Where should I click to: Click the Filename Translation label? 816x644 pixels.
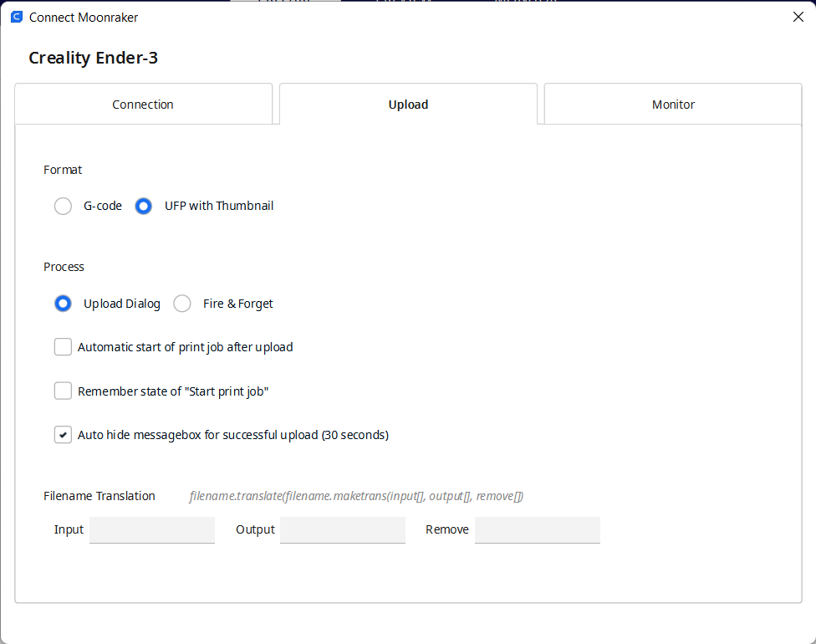(99, 496)
